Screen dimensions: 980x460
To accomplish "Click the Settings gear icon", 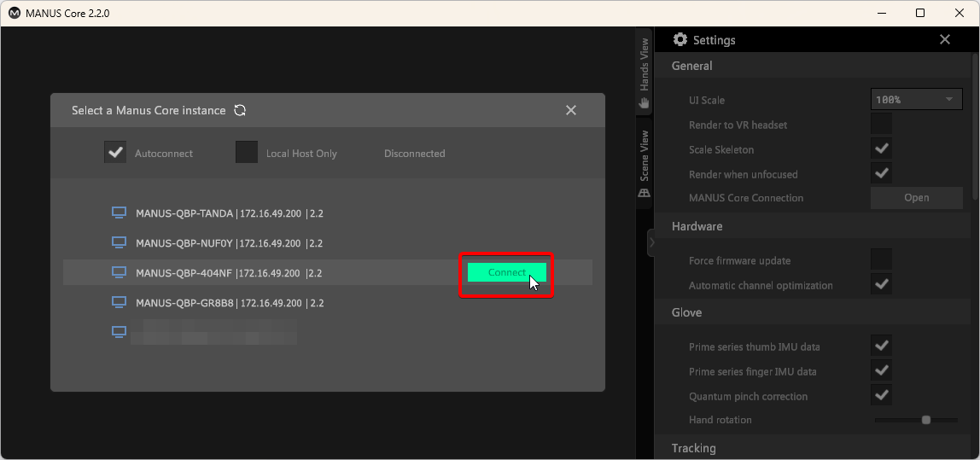I will pos(680,40).
